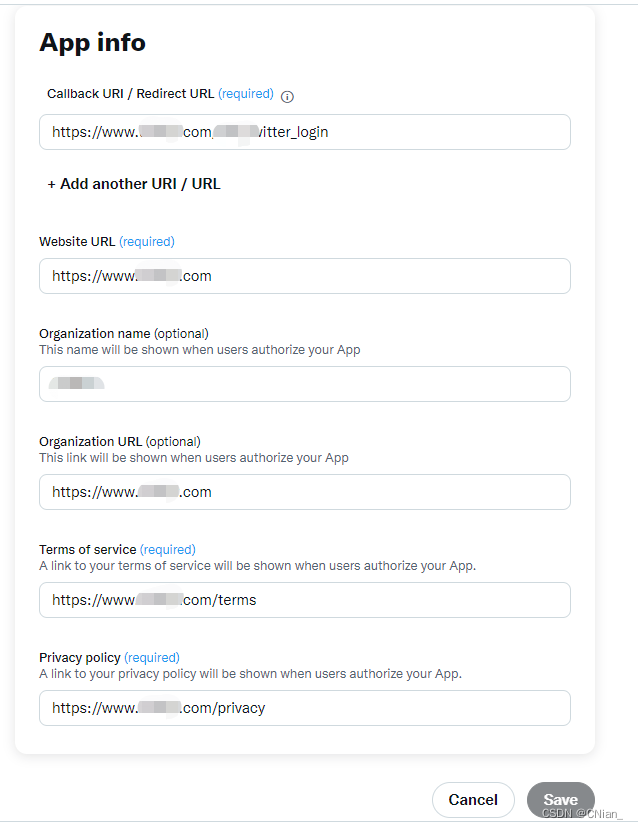Click the info icon beside Callback URI label
Screen dimensions: 638x829
pos(287,96)
